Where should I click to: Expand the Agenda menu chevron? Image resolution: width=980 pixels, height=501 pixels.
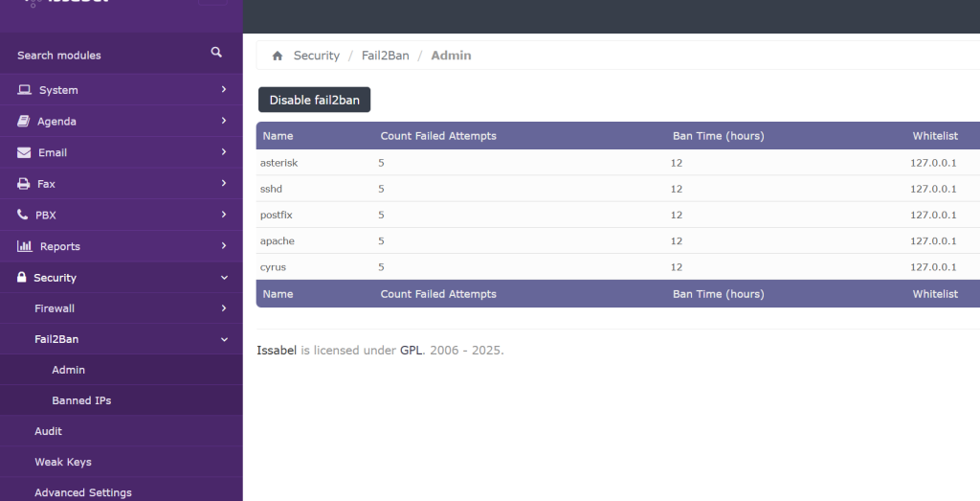[x=224, y=121]
